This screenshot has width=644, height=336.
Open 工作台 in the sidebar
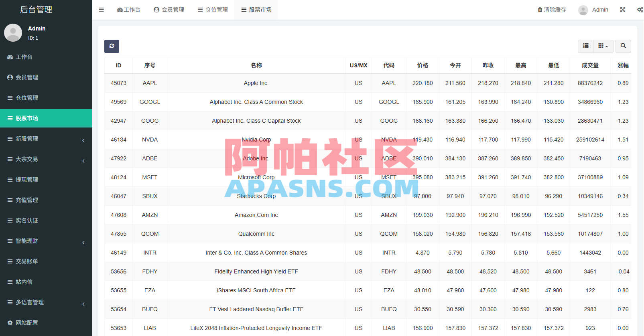(46, 57)
